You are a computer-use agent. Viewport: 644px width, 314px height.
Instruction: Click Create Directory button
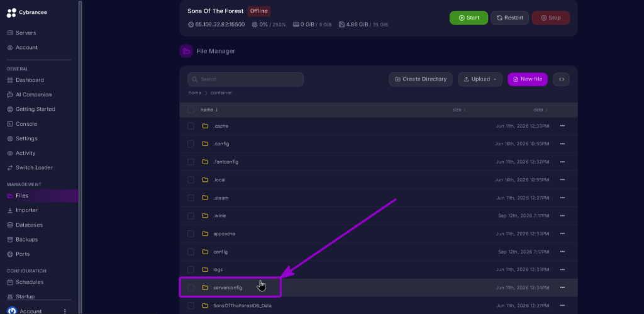[x=421, y=79]
